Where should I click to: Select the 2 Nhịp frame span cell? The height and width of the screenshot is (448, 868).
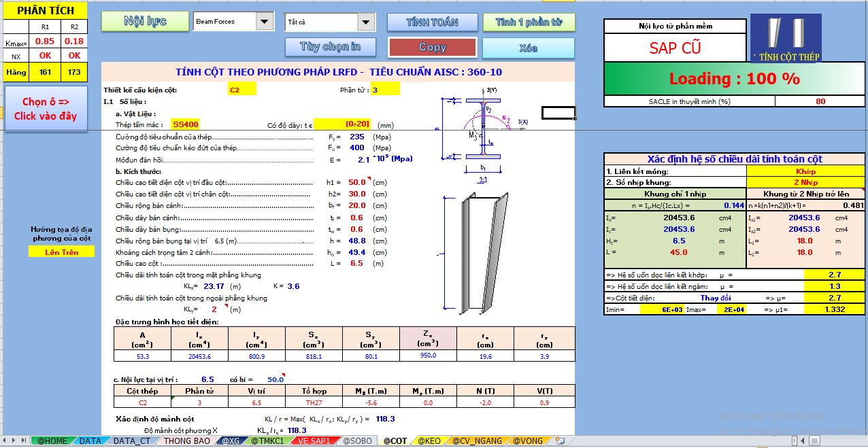click(805, 182)
